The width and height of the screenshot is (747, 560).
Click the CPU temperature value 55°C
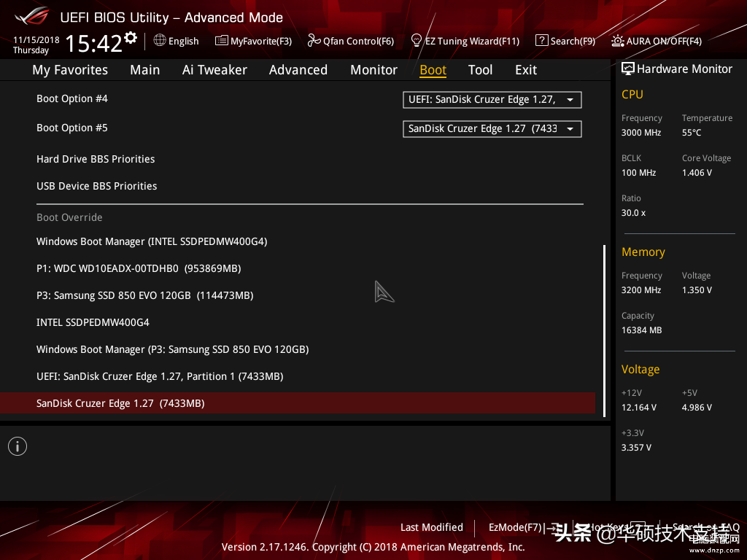pyautogui.click(x=692, y=133)
